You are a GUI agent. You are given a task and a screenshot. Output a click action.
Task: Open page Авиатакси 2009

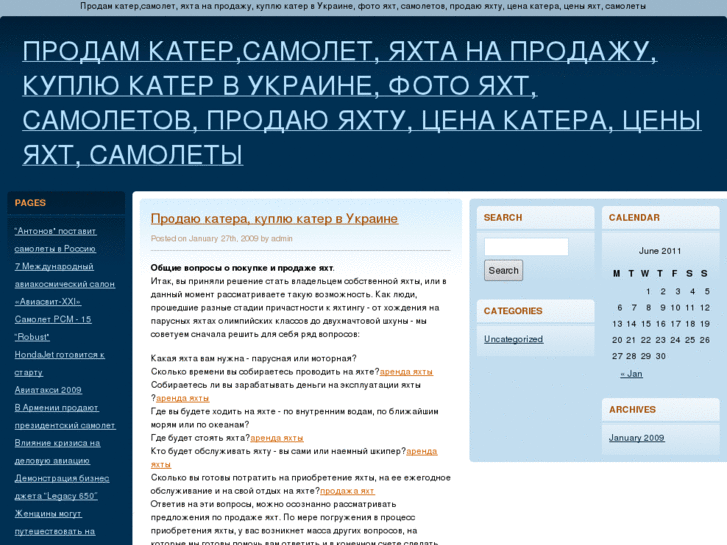click(48, 390)
